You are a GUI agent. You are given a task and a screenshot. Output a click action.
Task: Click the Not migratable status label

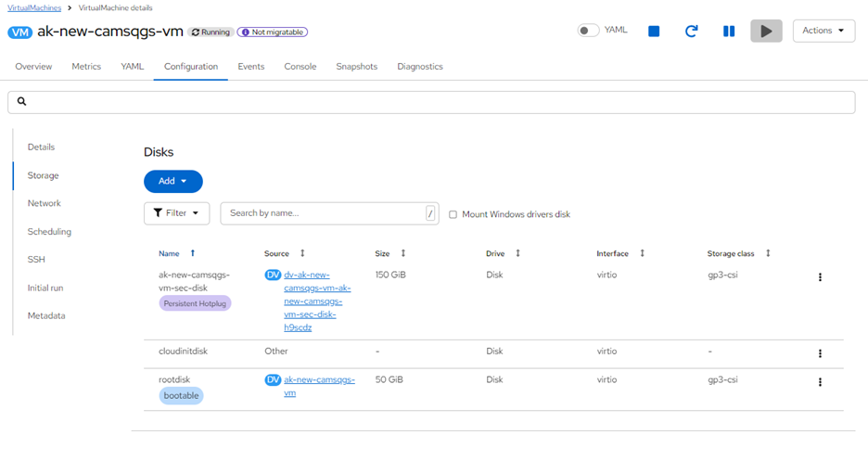(x=273, y=32)
